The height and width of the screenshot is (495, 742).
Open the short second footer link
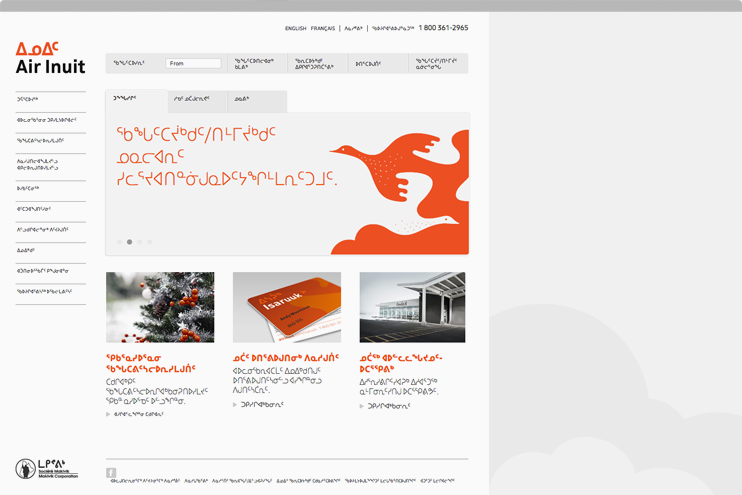click(x=196, y=481)
